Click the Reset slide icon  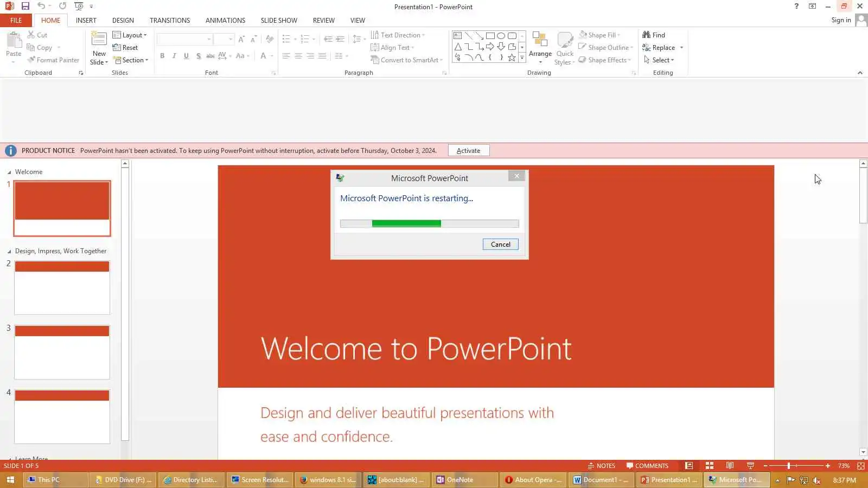[116, 48]
